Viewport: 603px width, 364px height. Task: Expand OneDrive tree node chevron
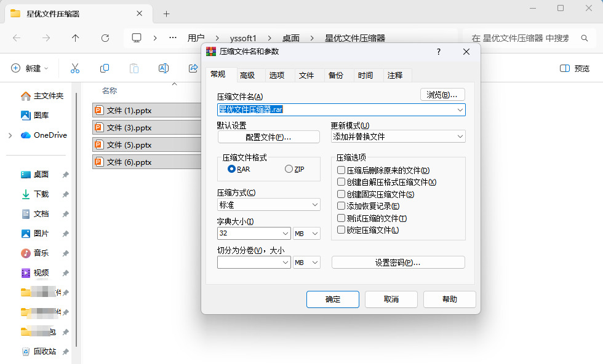click(10, 135)
